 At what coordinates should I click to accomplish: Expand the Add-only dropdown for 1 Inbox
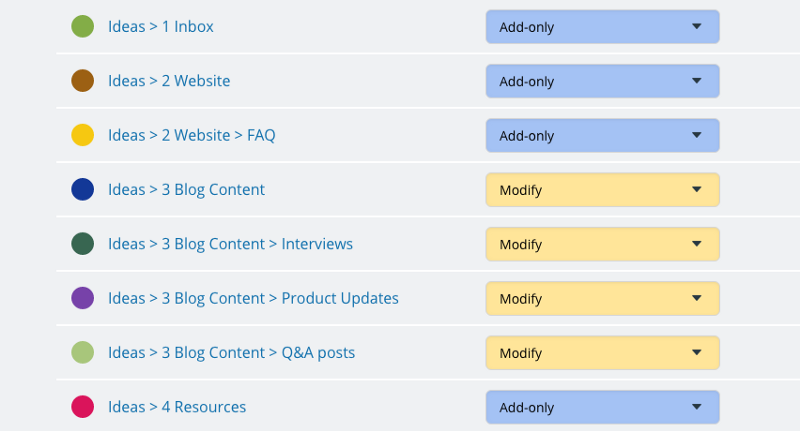603,27
